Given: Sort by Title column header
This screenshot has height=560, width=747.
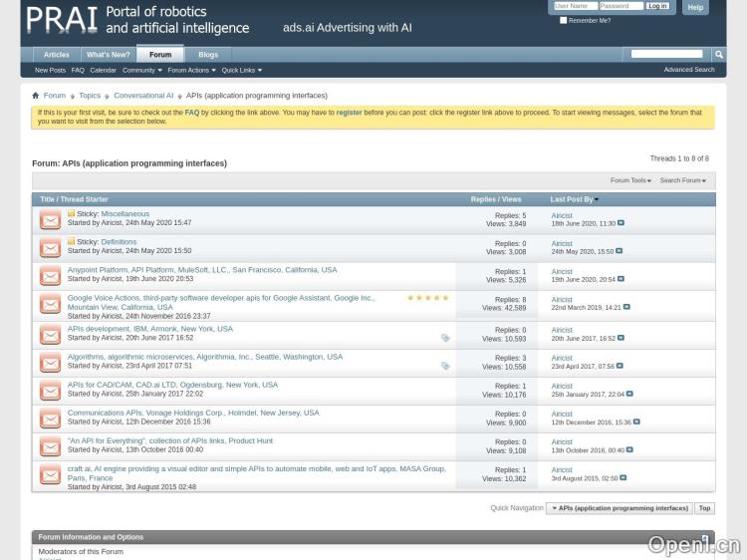Looking at the screenshot, I should [47, 199].
